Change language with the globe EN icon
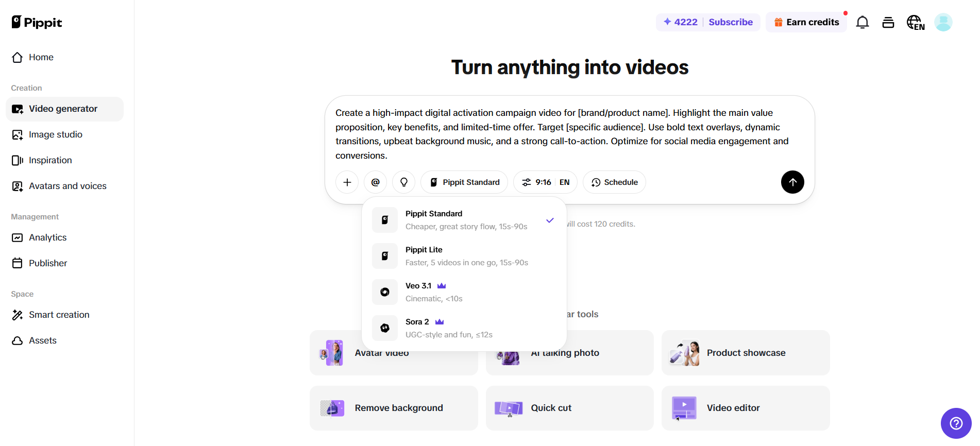980x446 pixels. [x=916, y=23]
